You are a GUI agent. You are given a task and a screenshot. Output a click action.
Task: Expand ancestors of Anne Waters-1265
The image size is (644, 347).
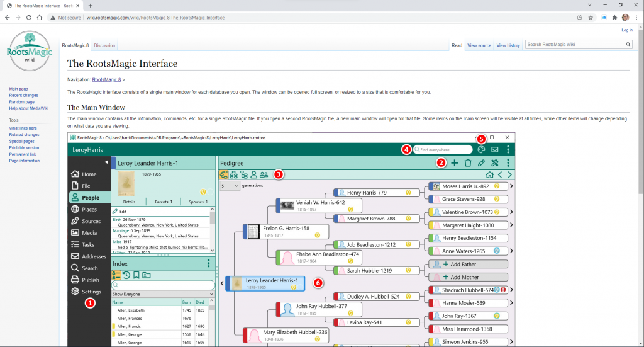point(511,251)
